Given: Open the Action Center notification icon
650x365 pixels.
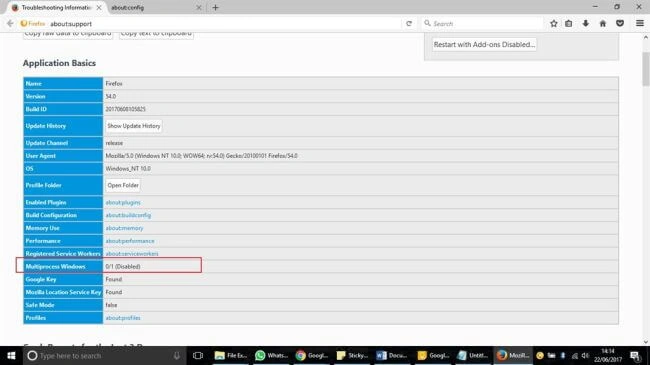Looking at the screenshot, I should pyautogui.click(x=635, y=355).
